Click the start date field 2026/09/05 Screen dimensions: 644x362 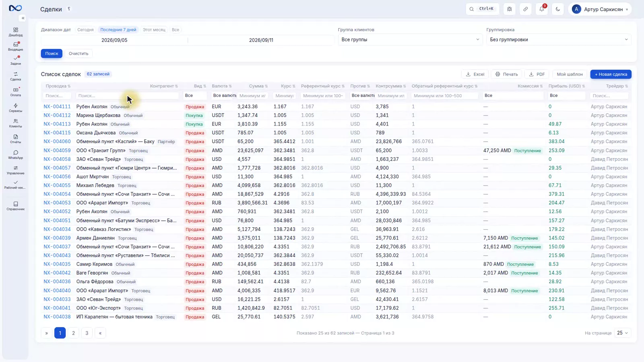[x=114, y=40]
